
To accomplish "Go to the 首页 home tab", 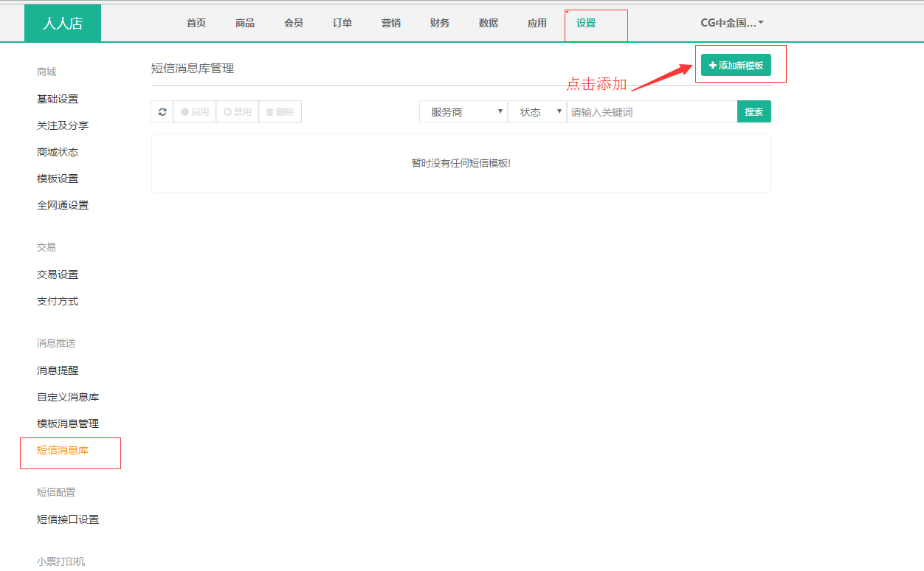I will (196, 23).
